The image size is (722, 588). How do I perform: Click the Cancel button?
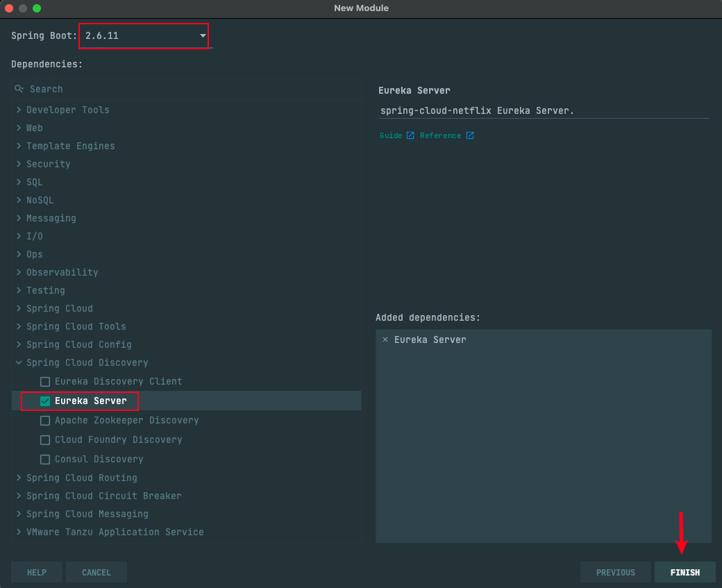pyautogui.click(x=96, y=572)
